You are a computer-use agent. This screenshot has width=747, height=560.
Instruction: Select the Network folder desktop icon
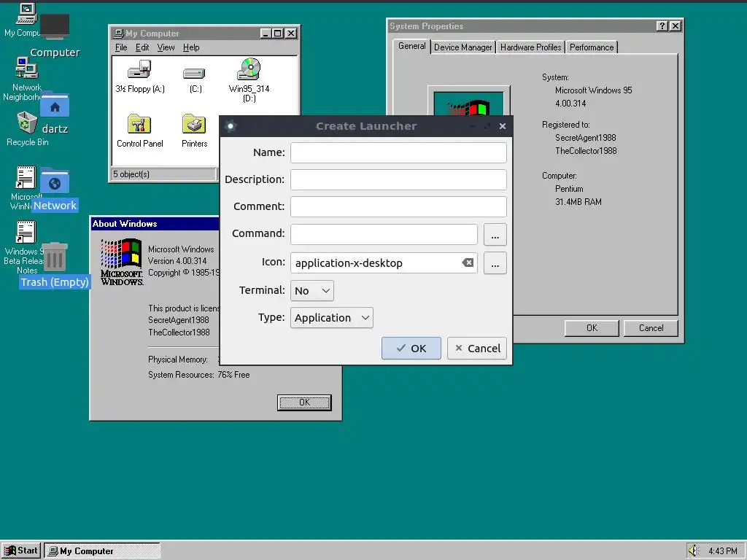[55, 181]
